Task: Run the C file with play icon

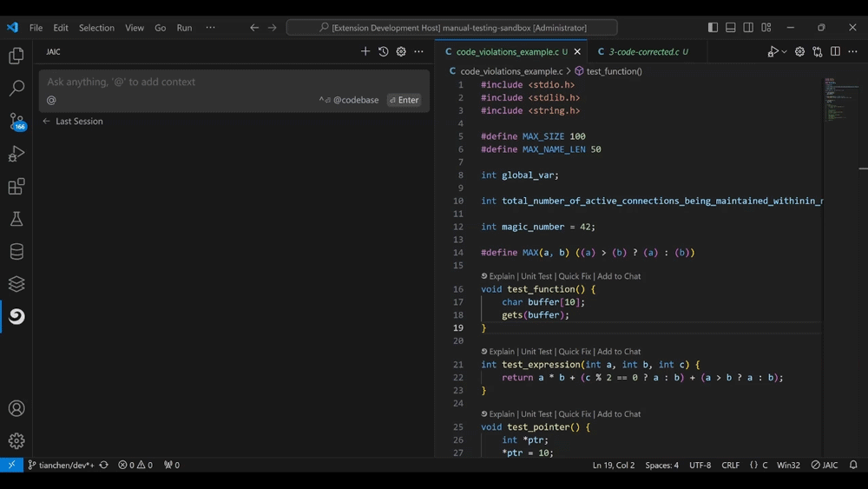Action: pyautogui.click(x=773, y=51)
